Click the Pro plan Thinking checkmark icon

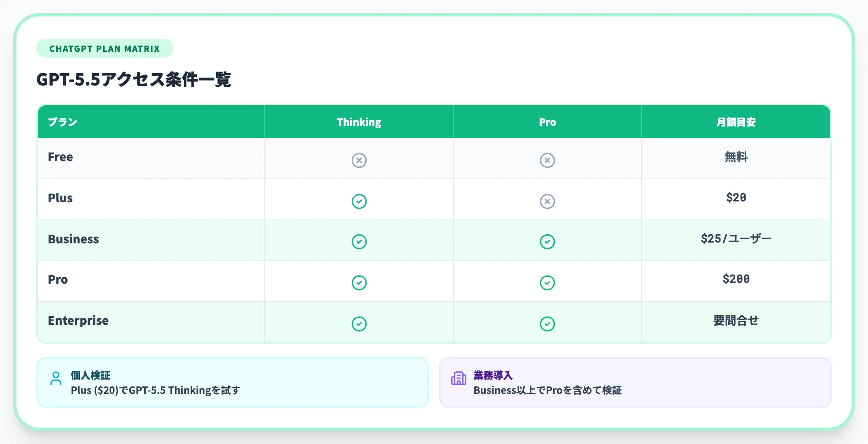359,282
